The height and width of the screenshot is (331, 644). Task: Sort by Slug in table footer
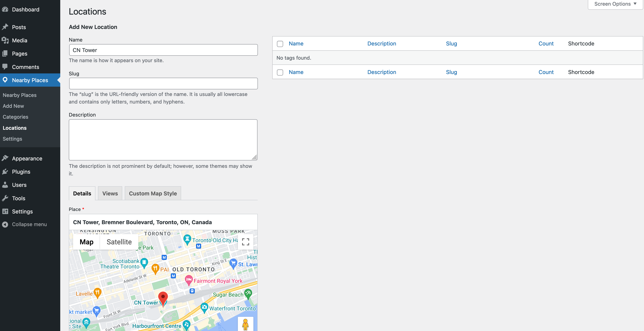tap(451, 72)
